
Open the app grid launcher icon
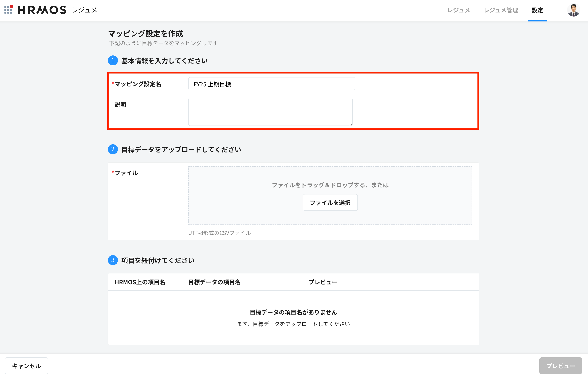pos(9,10)
